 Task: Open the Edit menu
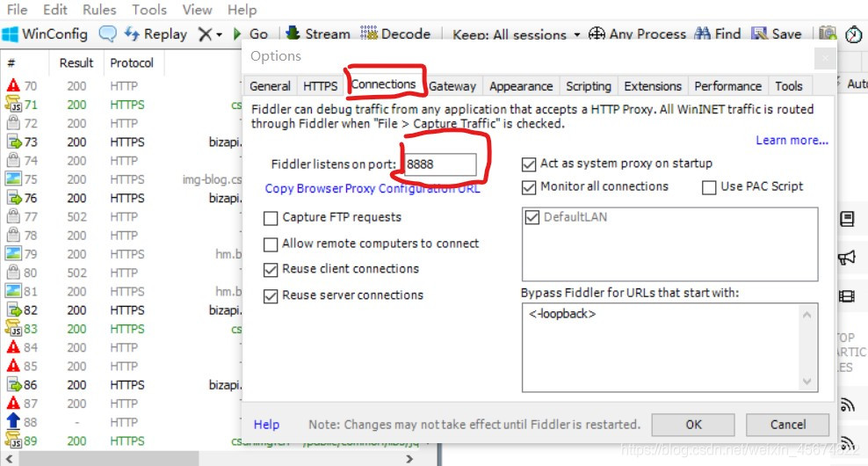[x=54, y=10]
